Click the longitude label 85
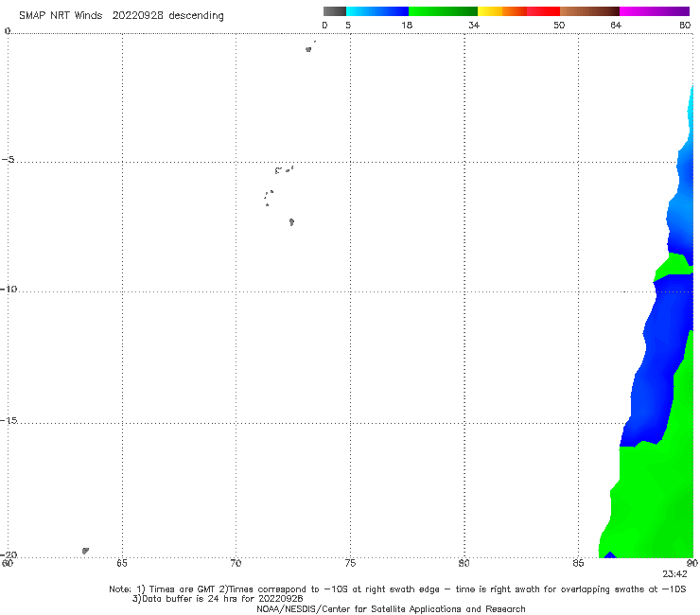The width and height of the screenshot is (700, 615). (578, 563)
